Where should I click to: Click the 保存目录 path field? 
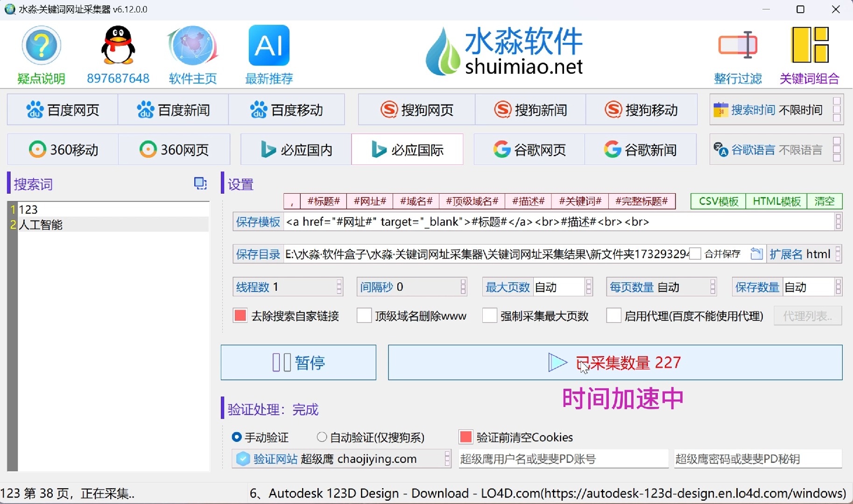click(x=486, y=254)
